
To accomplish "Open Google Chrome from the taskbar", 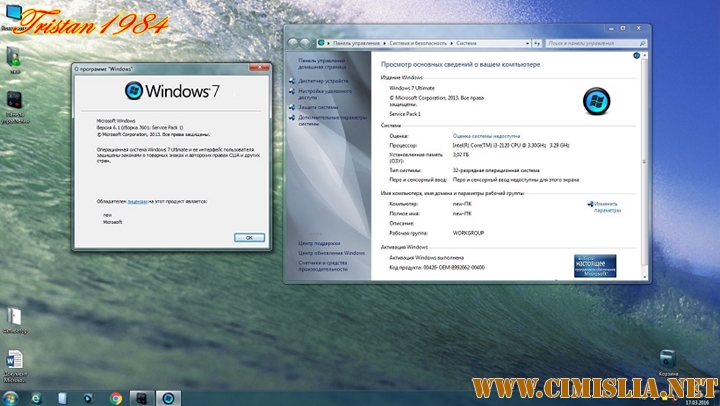I will click(116, 397).
